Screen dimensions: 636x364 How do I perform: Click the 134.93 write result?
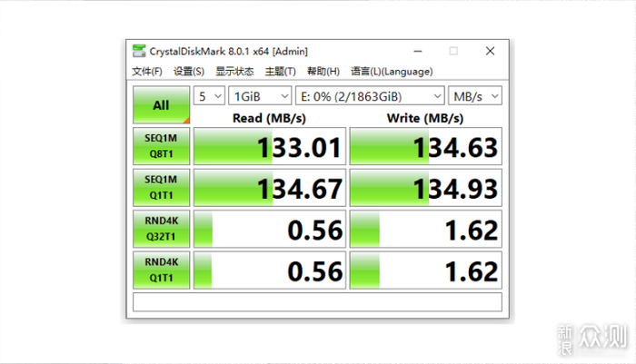click(426, 188)
